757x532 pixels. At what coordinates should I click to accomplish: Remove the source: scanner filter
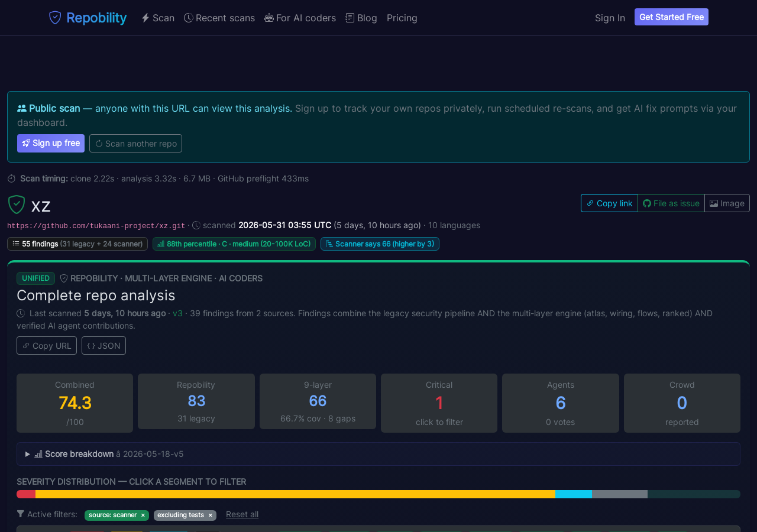click(143, 515)
